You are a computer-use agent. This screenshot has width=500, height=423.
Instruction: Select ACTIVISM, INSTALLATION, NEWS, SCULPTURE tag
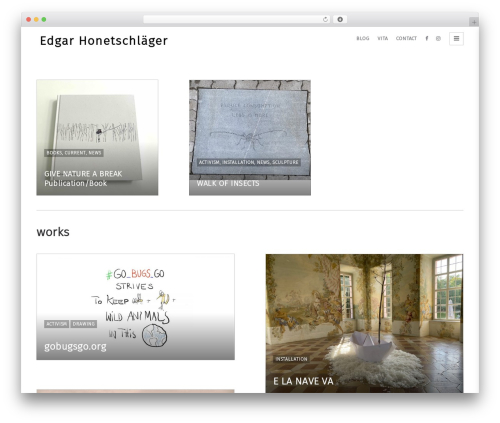(248, 162)
